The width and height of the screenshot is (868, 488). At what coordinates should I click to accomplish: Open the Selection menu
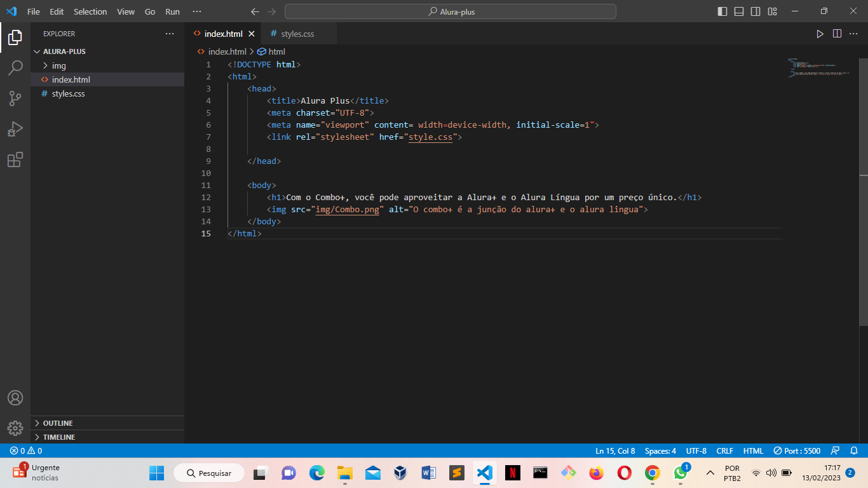90,11
